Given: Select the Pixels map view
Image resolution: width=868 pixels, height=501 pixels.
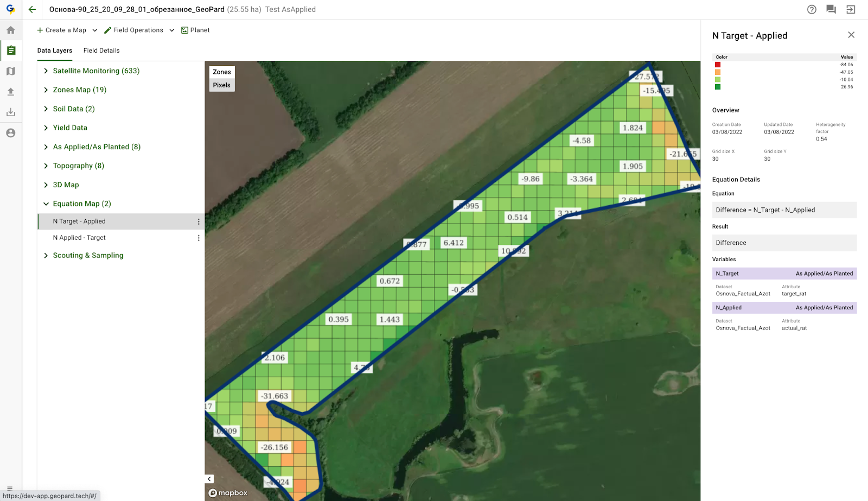Looking at the screenshot, I should pyautogui.click(x=222, y=85).
